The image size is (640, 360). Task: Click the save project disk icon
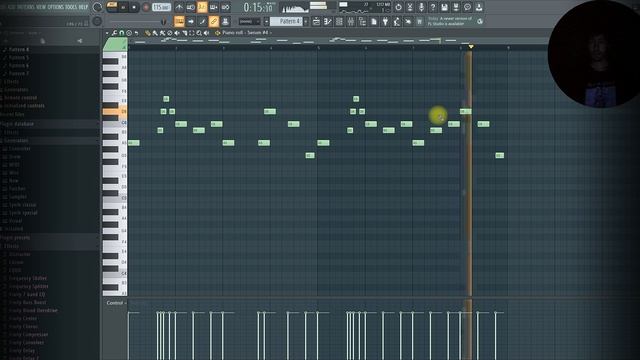tap(444, 7)
